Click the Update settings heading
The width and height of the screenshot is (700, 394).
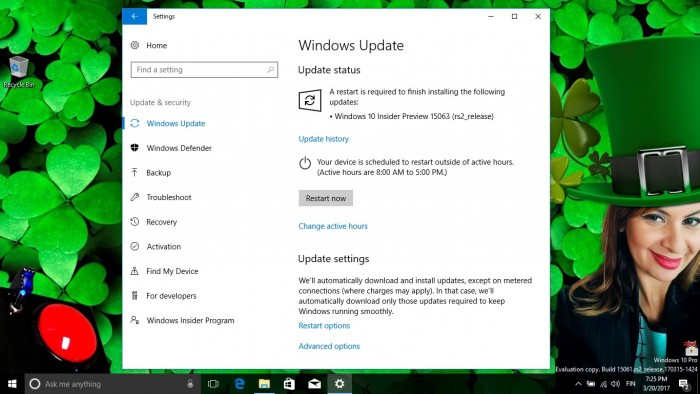[333, 259]
